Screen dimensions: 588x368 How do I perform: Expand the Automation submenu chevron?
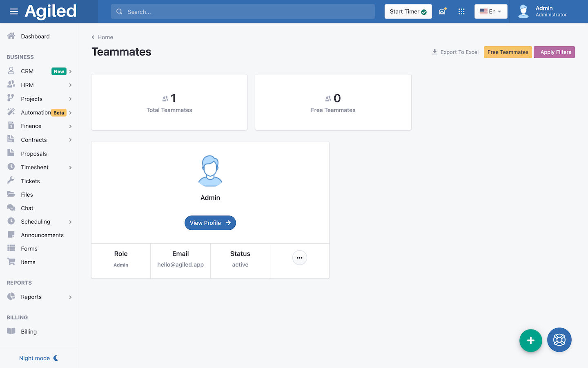point(70,113)
